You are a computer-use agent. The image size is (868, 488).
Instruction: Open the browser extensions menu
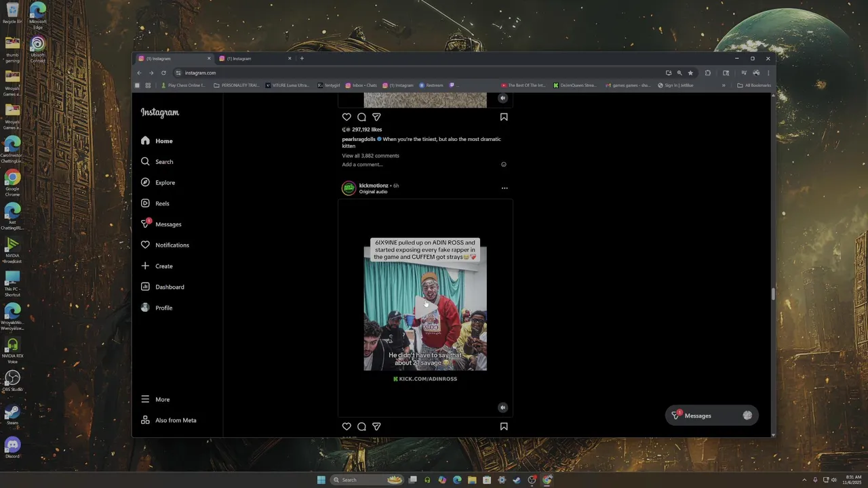[x=707, y=73]
